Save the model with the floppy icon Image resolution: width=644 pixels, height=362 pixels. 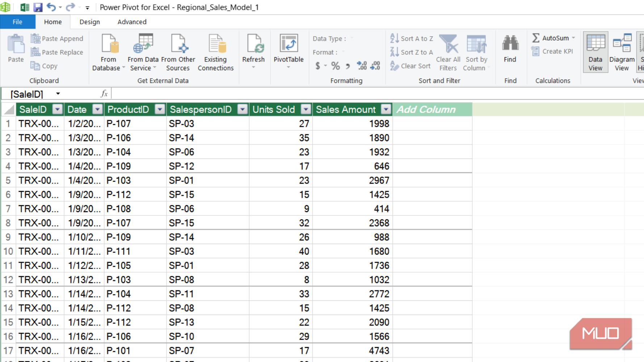[38, 7]
